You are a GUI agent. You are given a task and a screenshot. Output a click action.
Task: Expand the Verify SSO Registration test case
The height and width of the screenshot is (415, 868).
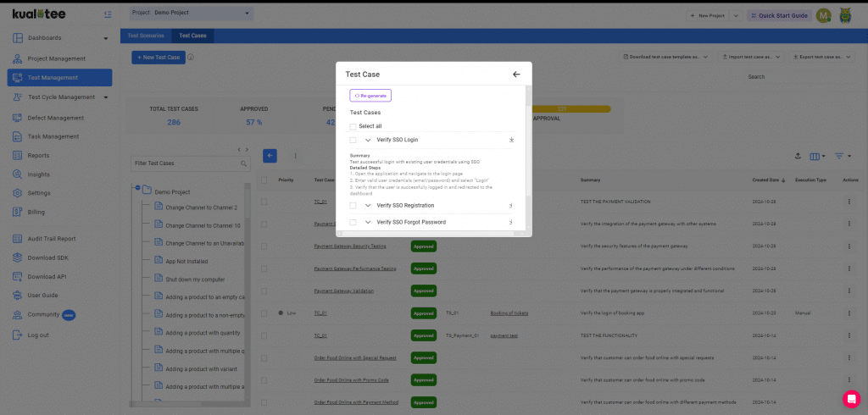point(368,206)
